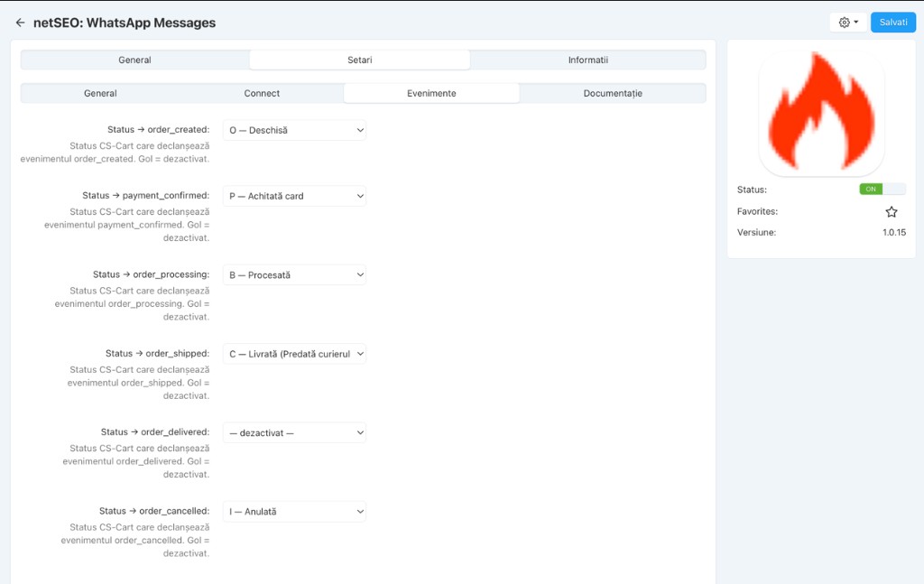This screenshot has width=924, height=584.
Task: Click the version number 1.0.15
Action: (x=894, y=232)
